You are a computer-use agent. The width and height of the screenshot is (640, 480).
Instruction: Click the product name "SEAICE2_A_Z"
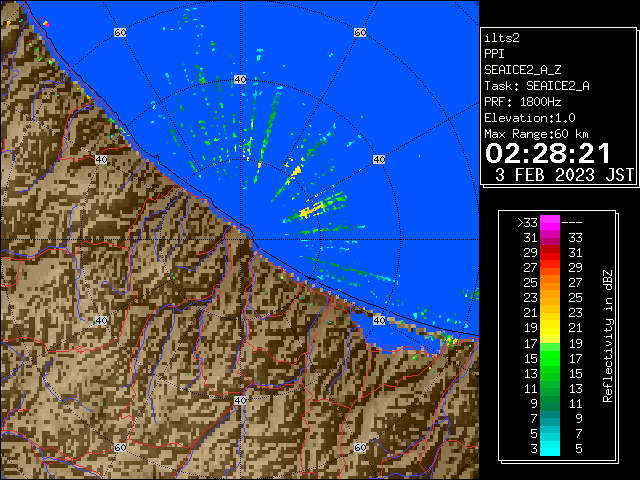[x=523, y=70]
